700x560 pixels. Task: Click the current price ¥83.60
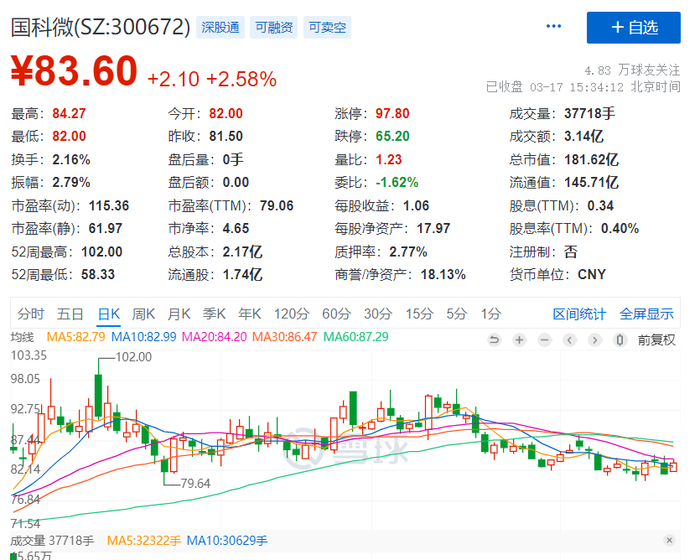(x=74, y=71)
